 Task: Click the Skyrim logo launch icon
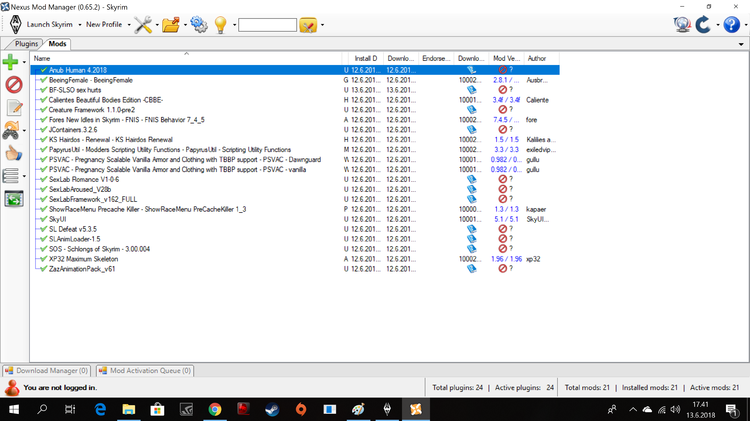point(16,24)
